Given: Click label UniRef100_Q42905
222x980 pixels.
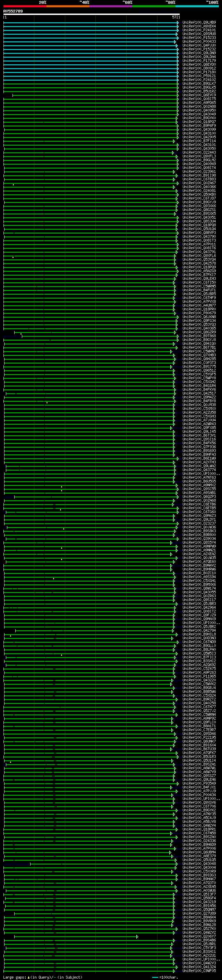Looking at the screenshot, I should 199,137.
